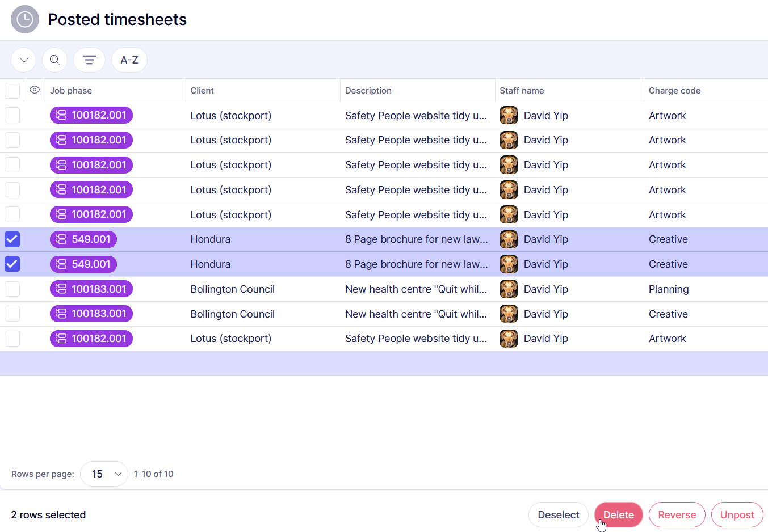
Task: Click the Reverse button
Action: tap(677, 515)
